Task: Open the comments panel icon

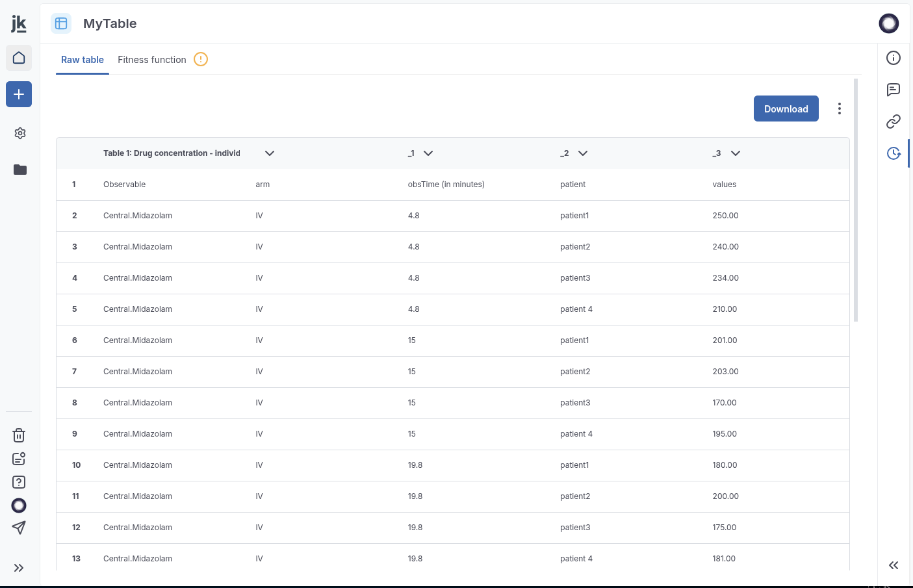Action: pos(894,90)
